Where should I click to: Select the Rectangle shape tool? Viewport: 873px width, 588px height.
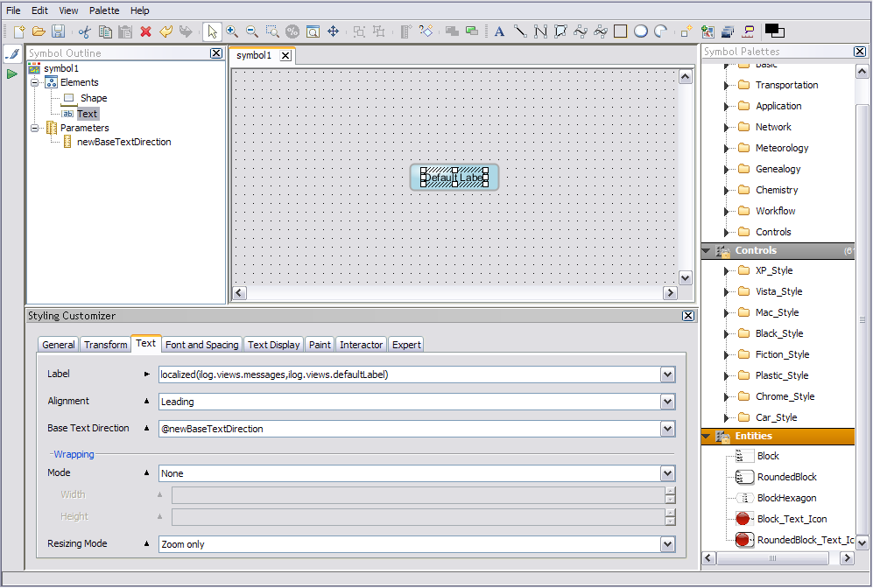pyautogui.click(x=621, y=31)
